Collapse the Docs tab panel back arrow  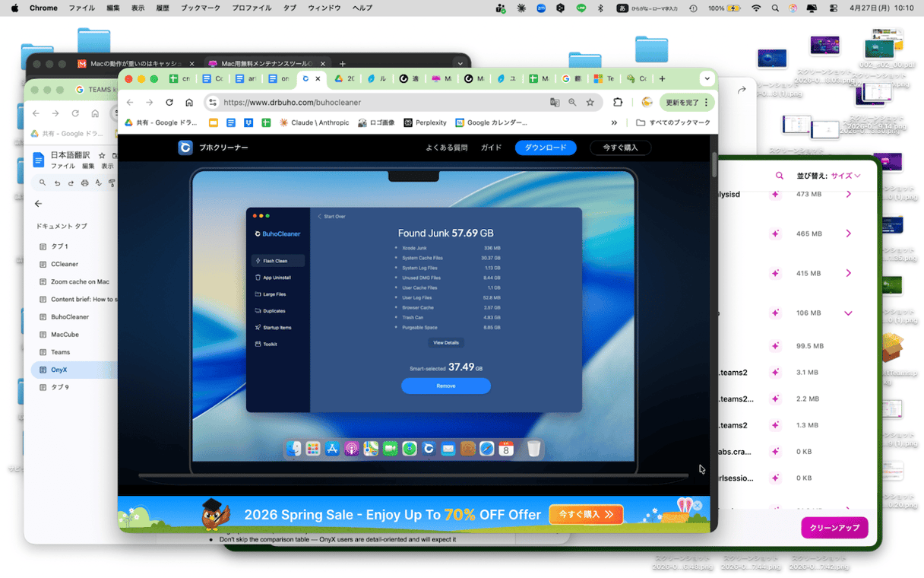pyautogui.click(x=39, y=203)
